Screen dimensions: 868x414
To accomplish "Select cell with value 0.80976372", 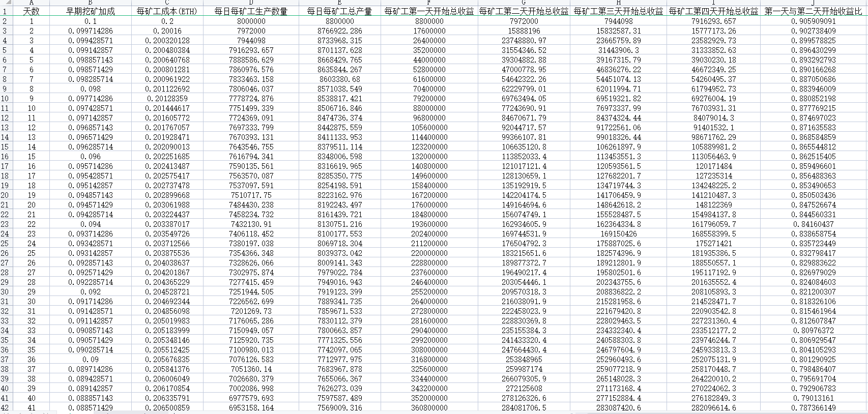I will [x=813, y=330].
